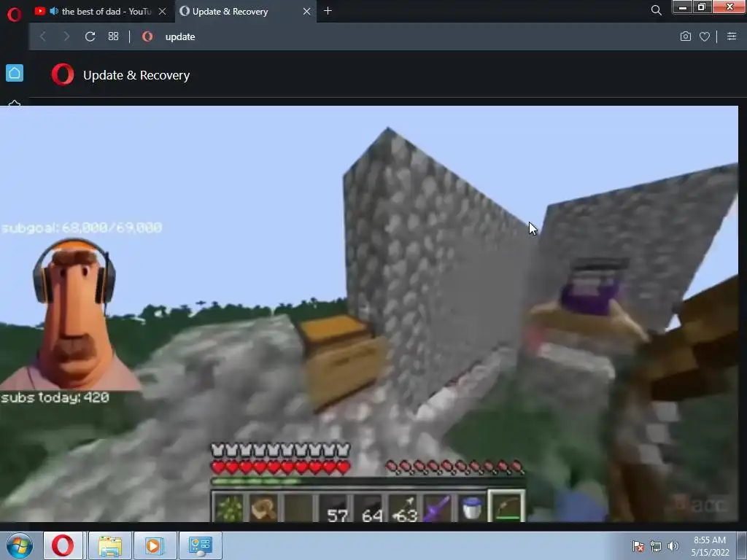Select the first hotbar slot with leaves
Image resolution: width=747 pixels, height=560 pixels.
tap(229, 508)
